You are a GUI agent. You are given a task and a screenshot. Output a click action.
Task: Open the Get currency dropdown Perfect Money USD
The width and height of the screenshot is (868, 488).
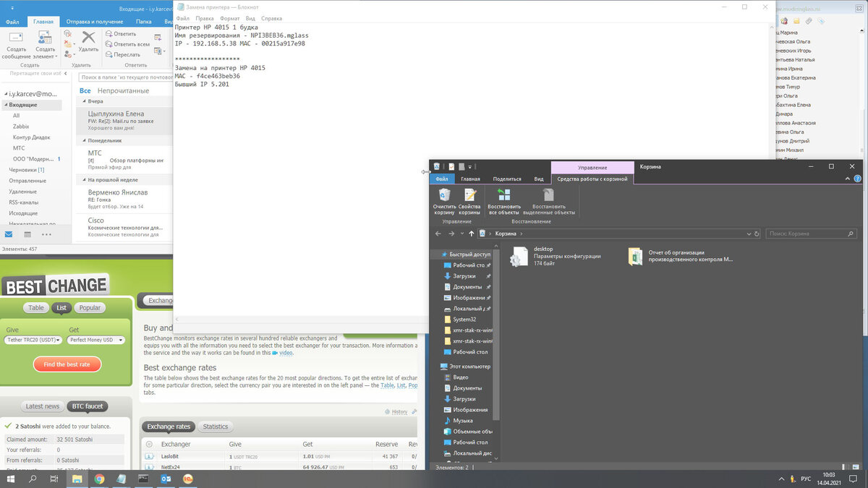tap(95, 340)
